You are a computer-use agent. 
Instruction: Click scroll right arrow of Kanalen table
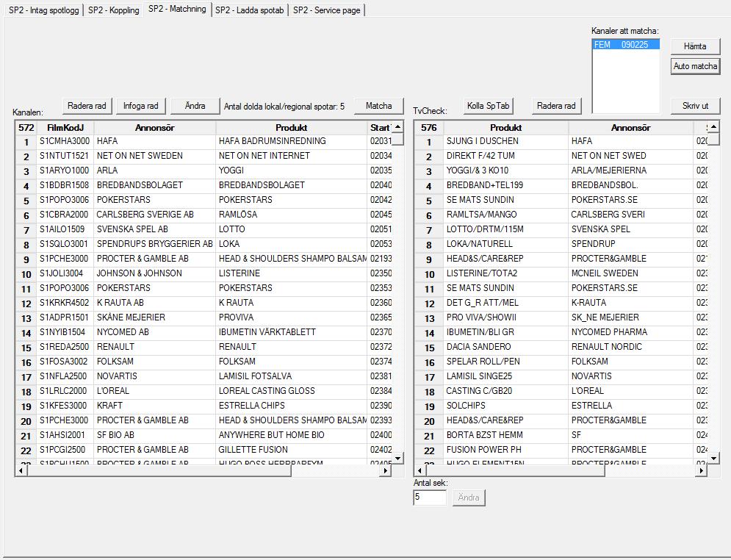[x=386, y=471]
